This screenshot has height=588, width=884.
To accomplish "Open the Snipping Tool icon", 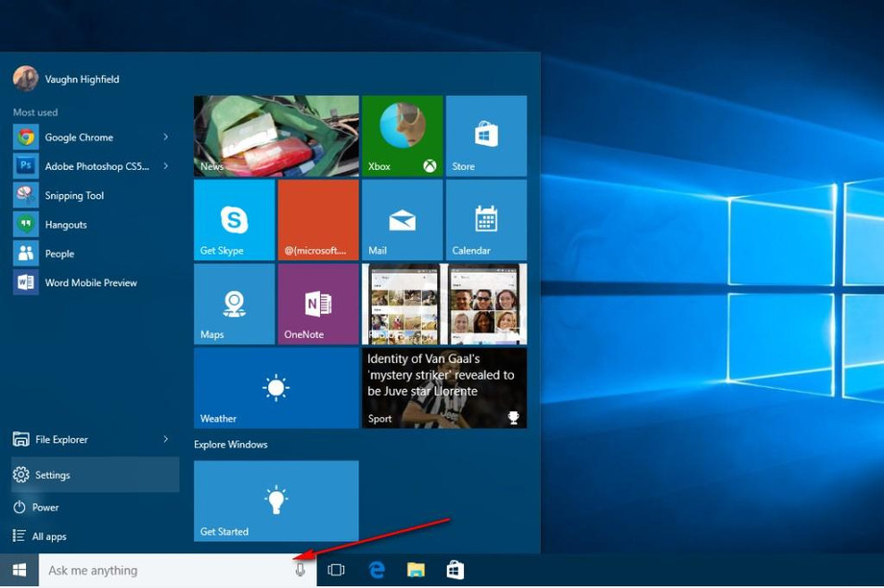I will click(26, 195).
